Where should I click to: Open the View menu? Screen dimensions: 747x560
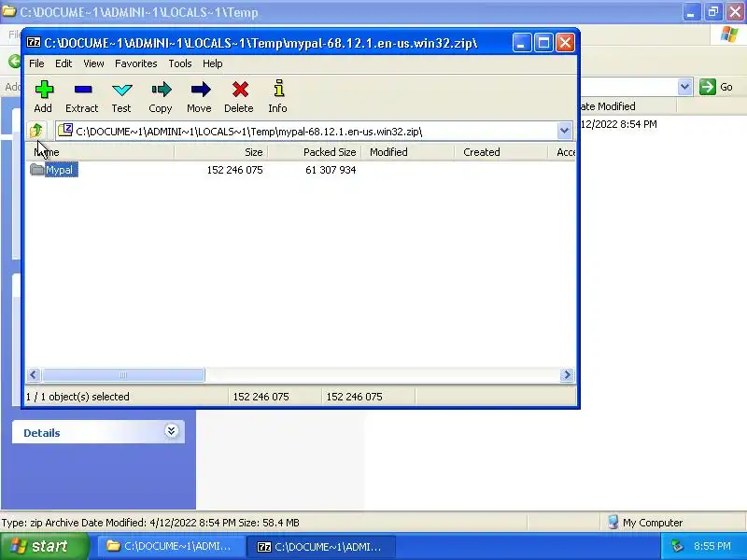click(x=93, y=63)
